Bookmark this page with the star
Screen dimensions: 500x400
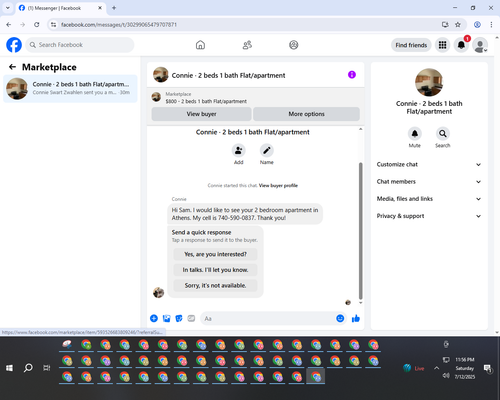click(x=458, y=25)
